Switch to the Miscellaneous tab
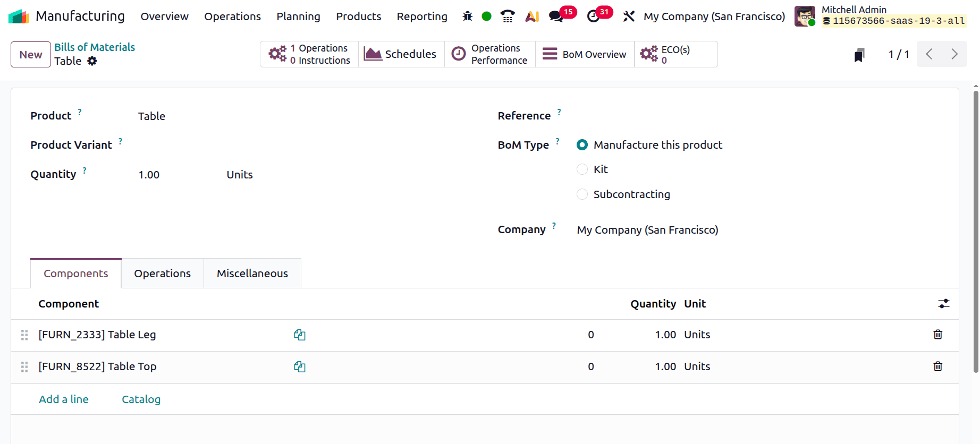980x444 pixels. 252,274
